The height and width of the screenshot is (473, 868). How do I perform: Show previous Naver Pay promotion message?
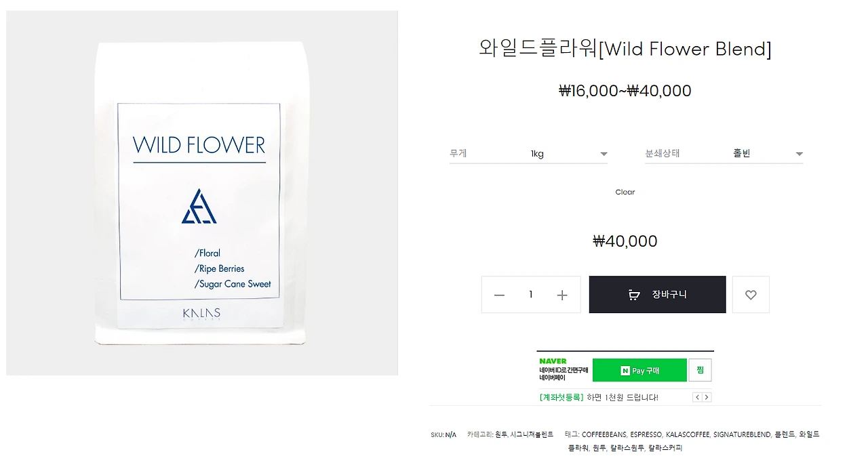(x=697, y=397)
